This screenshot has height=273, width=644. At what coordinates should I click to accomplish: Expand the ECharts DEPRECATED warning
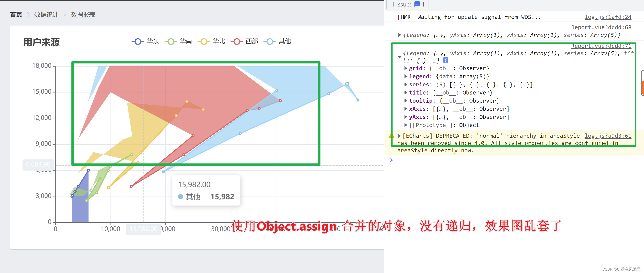399,136
